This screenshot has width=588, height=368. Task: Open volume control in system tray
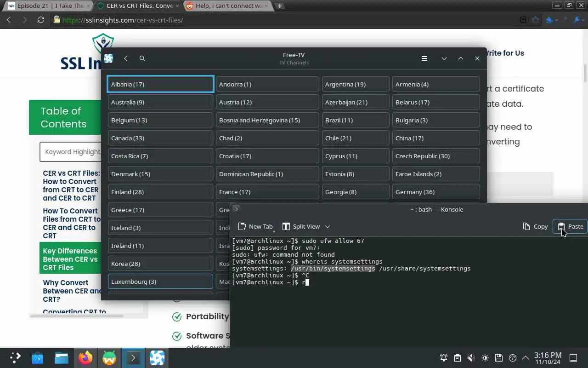click(x=471, y=358)
